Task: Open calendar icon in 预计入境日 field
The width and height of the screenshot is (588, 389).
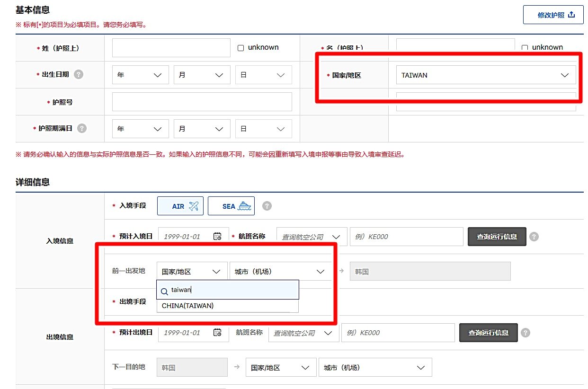Action: point(217,237)
